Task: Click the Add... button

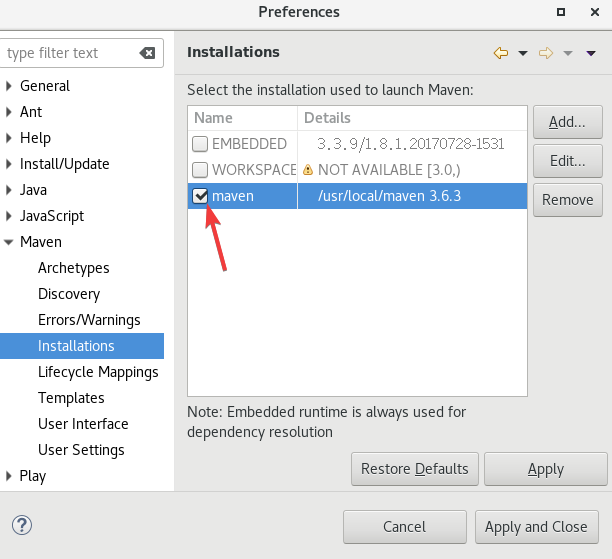Action: (568, 122)
